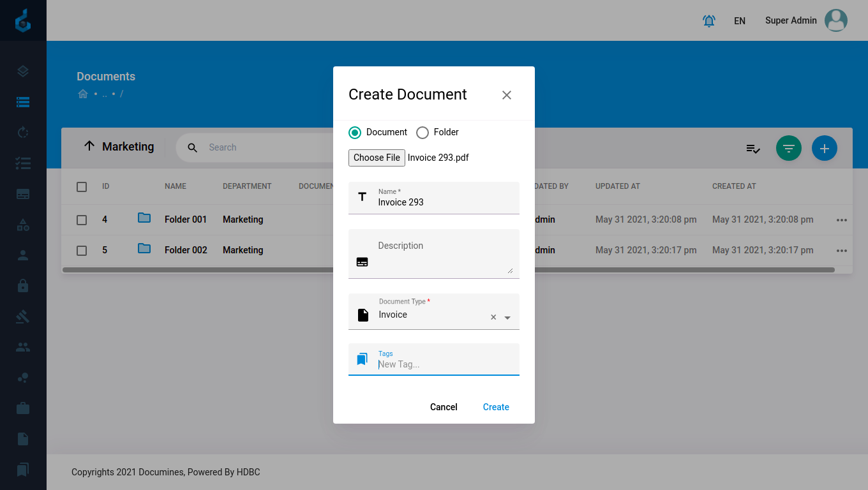Open the lock icon in sidebar

[23, 286]
